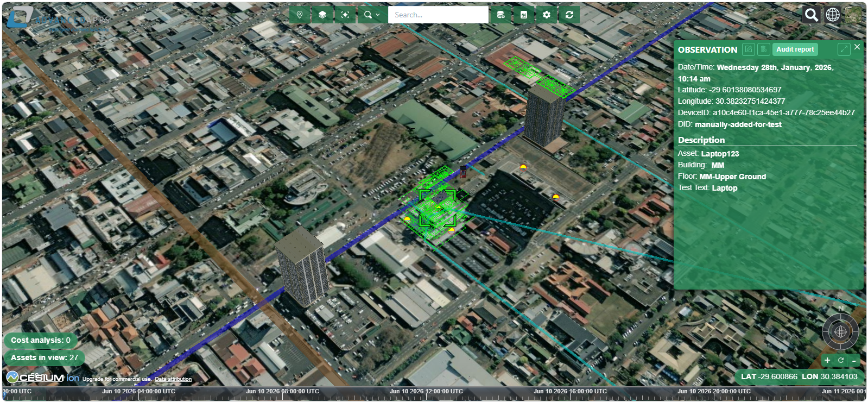Click the 12:00:00 UTC timeline marker
This screenshot has width=868, height=402.
pyautogui.click(x=426, y=391)
